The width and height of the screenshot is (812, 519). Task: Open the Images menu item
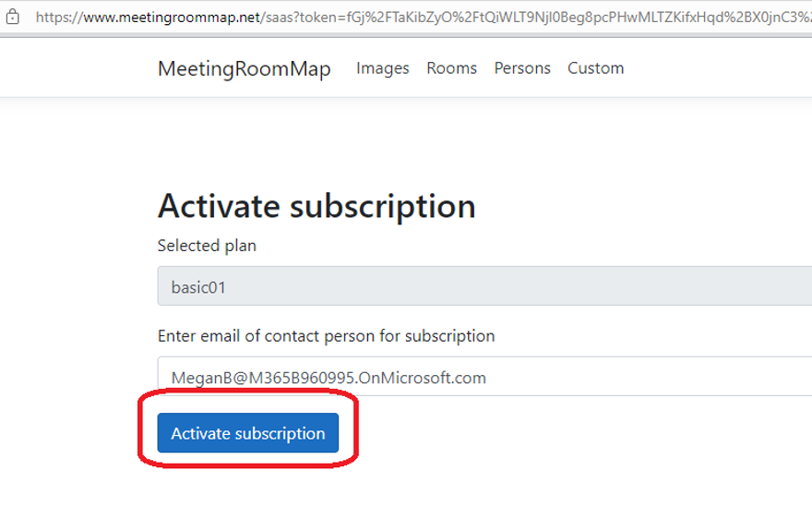click(x=383, y=68)
